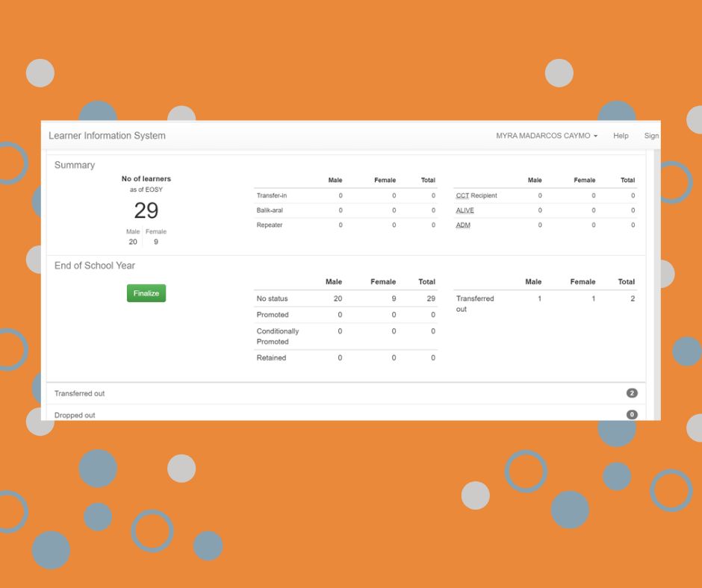The height and width of the screenshot is (588, 702).
Task: Expand the Transferred out list row
Action: 346,393
